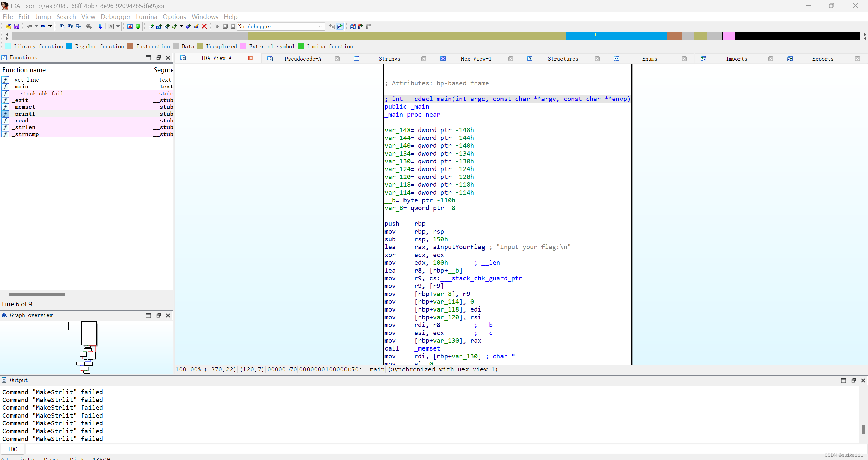Click the patch program pencil icon
This screenshot has width=868, height=460.
pyautogui.click(x=196, y=26)
